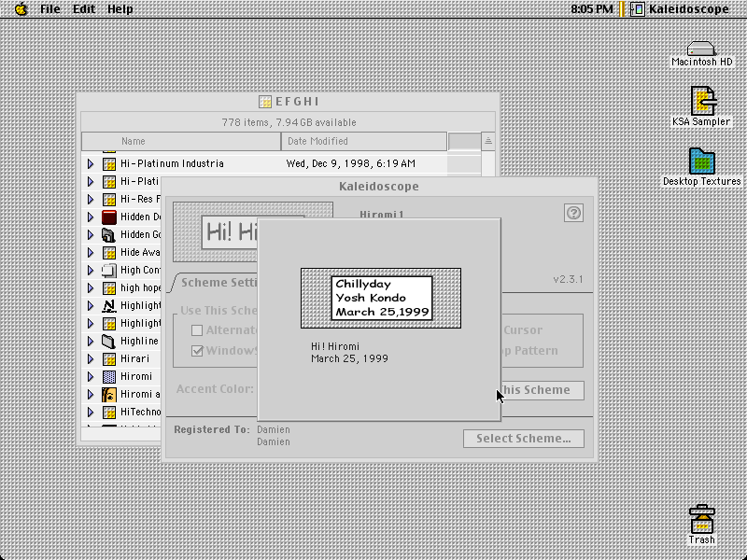Open the Kaleidoscope application menu
Viewport: 747px width, 560px height.
[x=681, y=9]
